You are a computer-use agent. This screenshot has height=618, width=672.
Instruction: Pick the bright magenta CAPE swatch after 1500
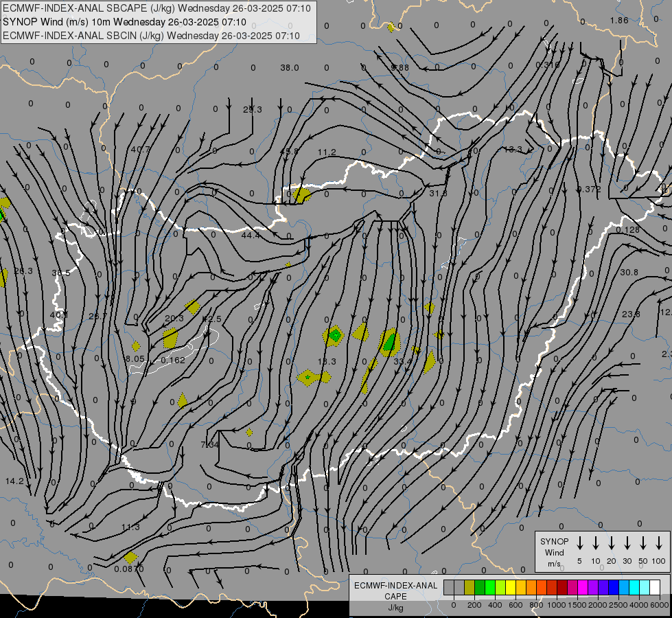[583, 588]
